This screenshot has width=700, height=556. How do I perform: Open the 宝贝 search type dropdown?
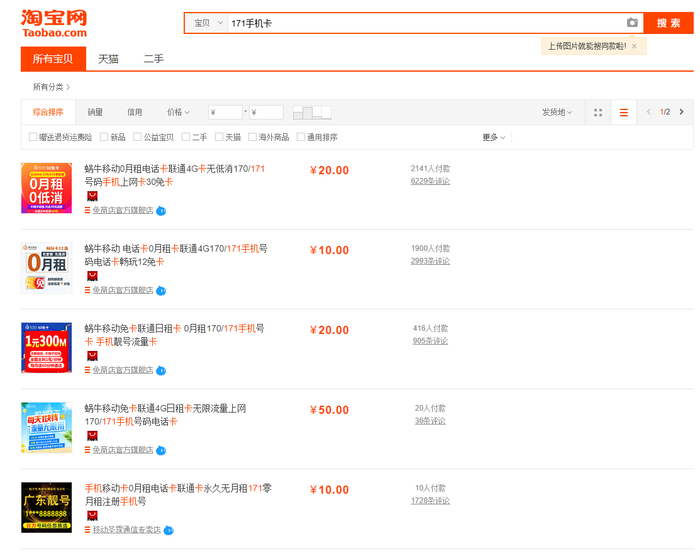tap(208, 23)
